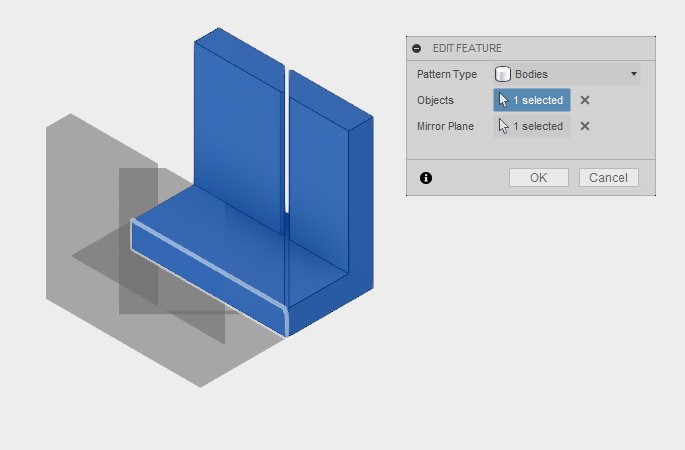Click the Mirror Plane selection field
This screenshot has height=450, width=685.
pyautogui.click(x=532, y=126)
